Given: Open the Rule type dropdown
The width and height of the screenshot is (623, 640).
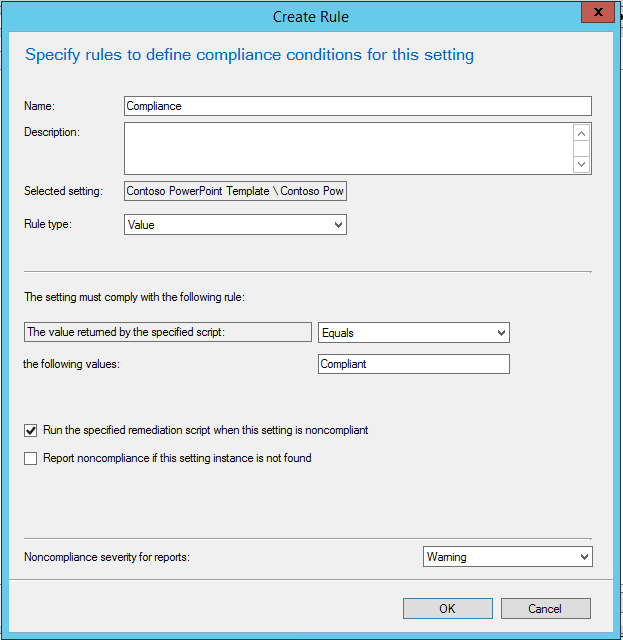Looking at the screenshot, I should point(235,225).
